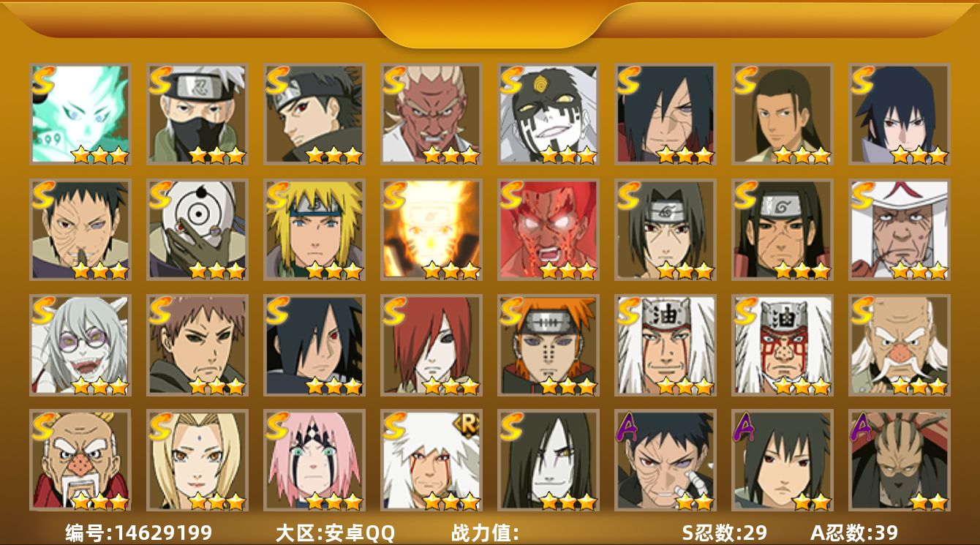Viewport: 980px width, 545px height.
Task: Select the dark-skinned muscular white-haired character
Action: click(x=431, y=113)
